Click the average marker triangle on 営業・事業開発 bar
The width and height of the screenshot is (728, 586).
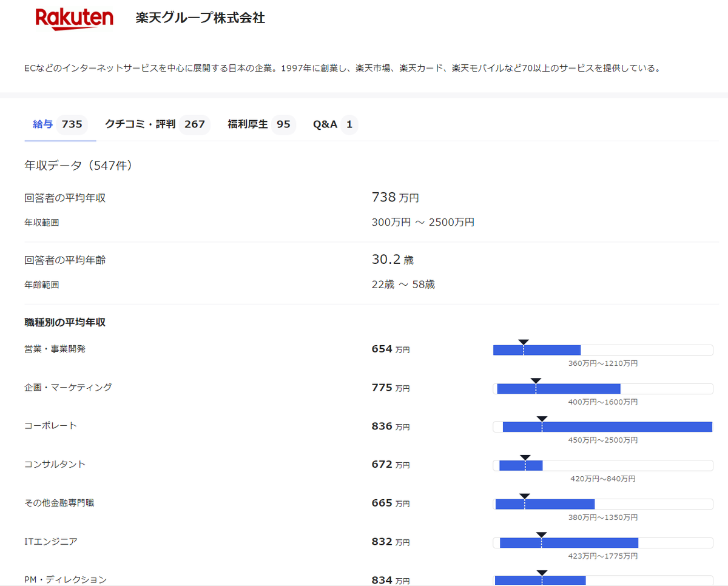[x=524, y=342]
